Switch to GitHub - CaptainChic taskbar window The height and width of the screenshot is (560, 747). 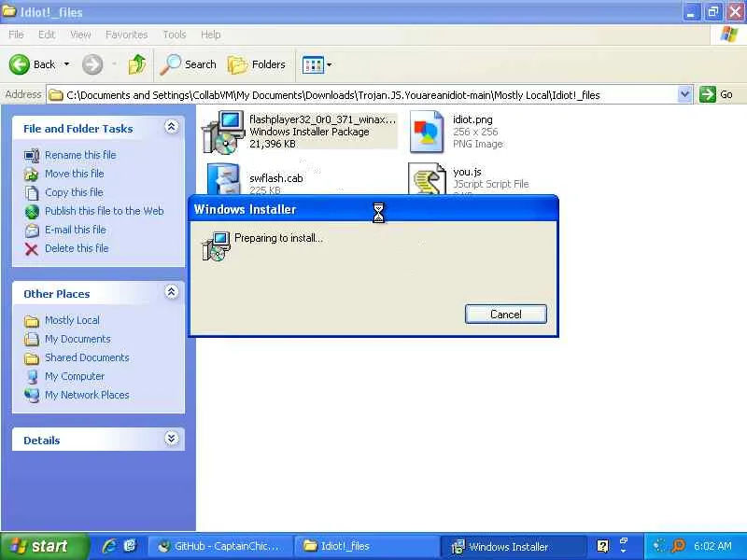pyautogui.click(x=218, y=546)
